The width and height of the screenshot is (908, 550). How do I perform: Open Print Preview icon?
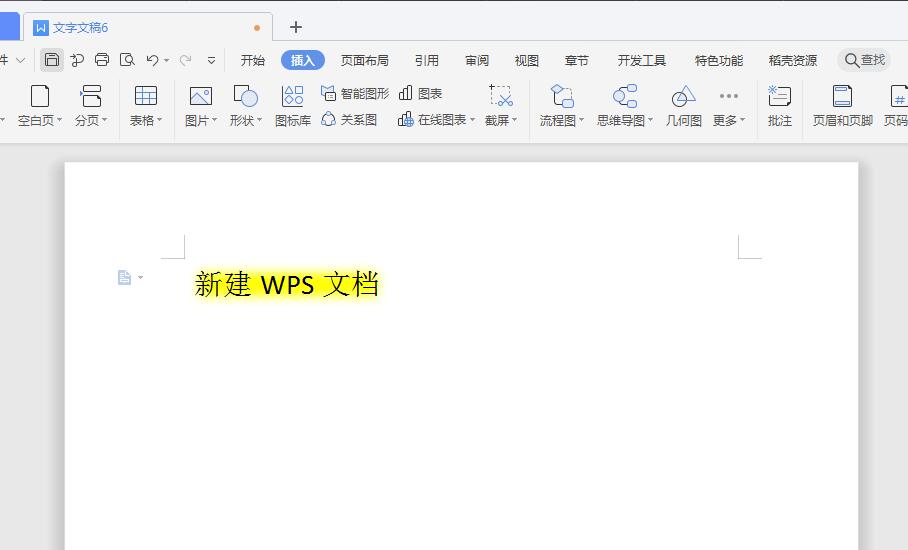[127, 60]
